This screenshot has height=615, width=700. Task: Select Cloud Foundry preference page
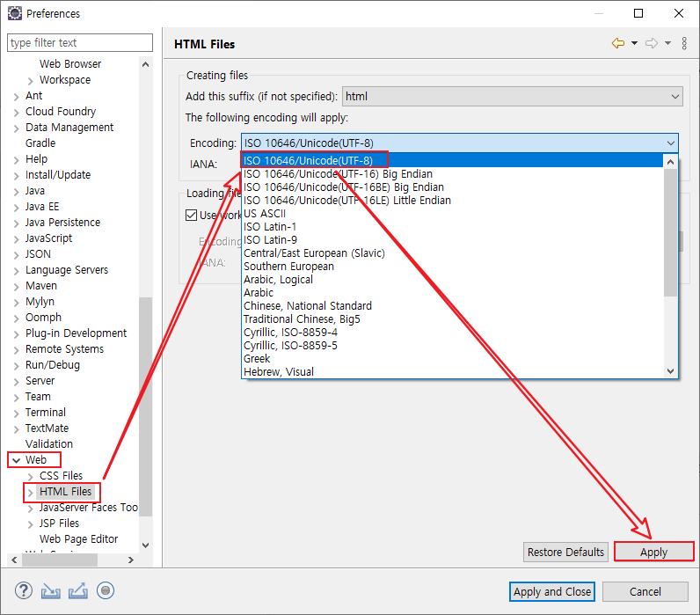pos(61,111)
